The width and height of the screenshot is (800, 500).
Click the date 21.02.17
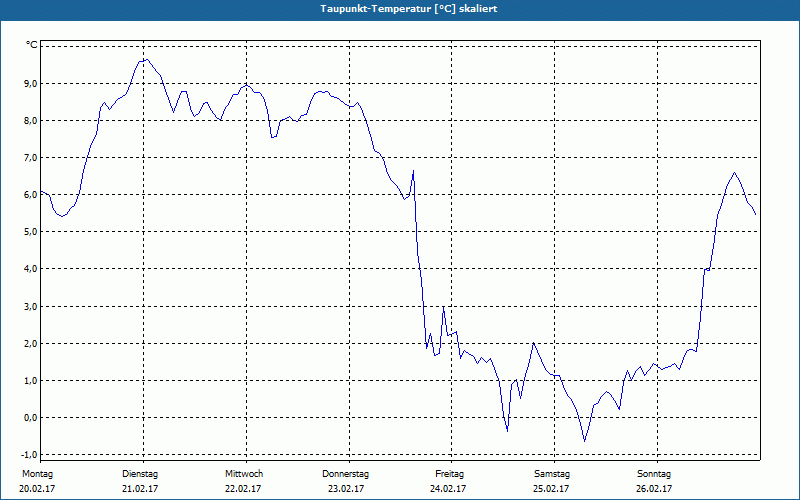[140, 489]
